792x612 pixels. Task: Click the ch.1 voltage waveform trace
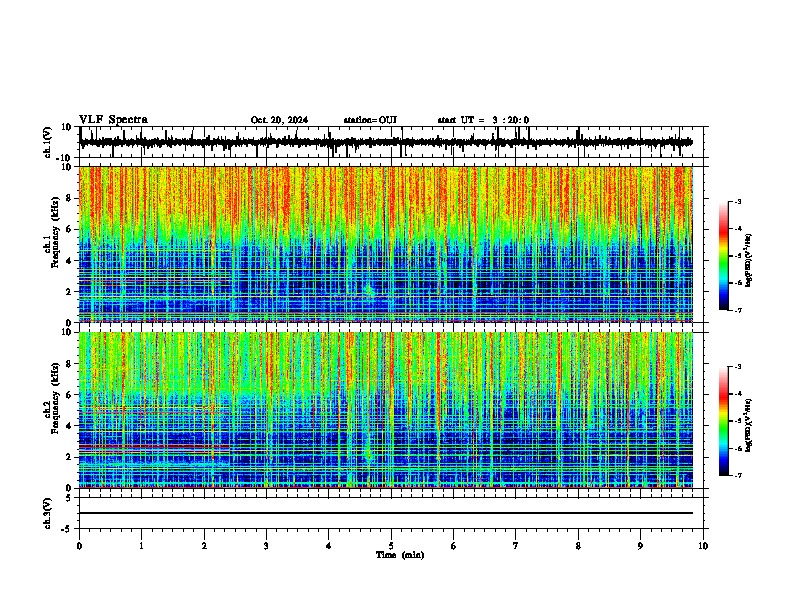tap(386, 142)
